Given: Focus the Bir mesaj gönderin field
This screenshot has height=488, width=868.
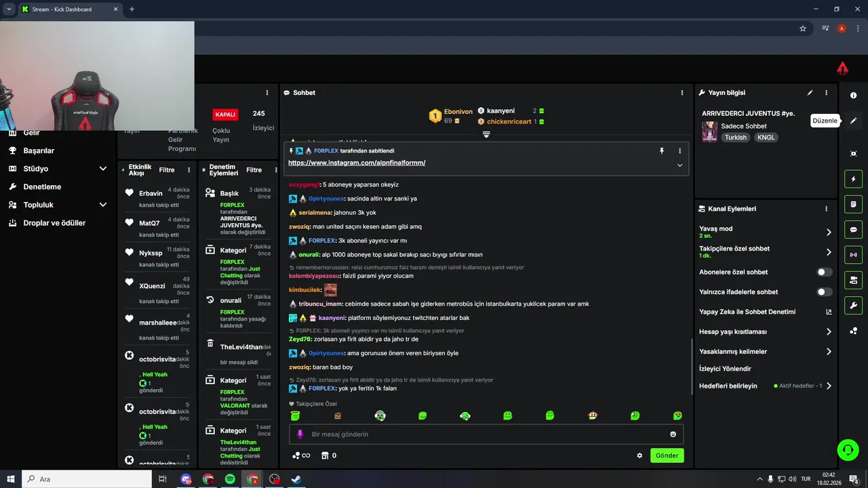Looking at the screenshot, I should coord(486,434).
